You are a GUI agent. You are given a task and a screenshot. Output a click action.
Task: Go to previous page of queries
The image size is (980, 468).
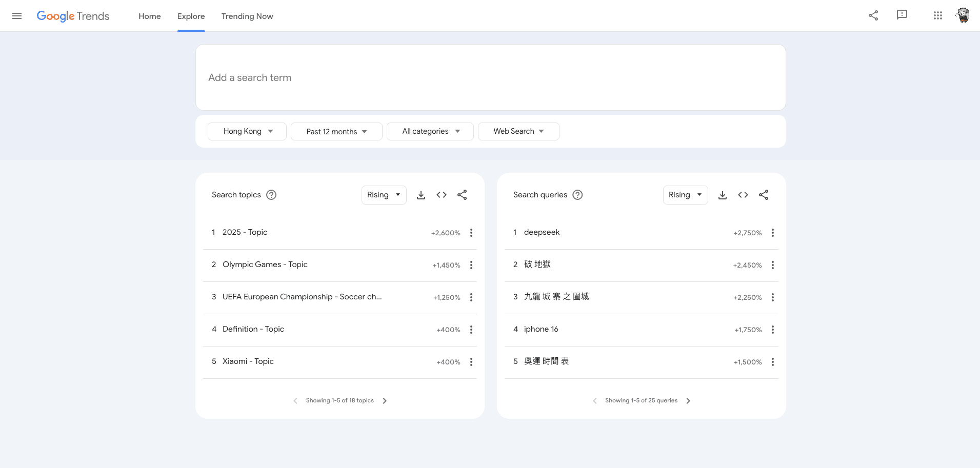pyautogui.click(x=595, y=401)
